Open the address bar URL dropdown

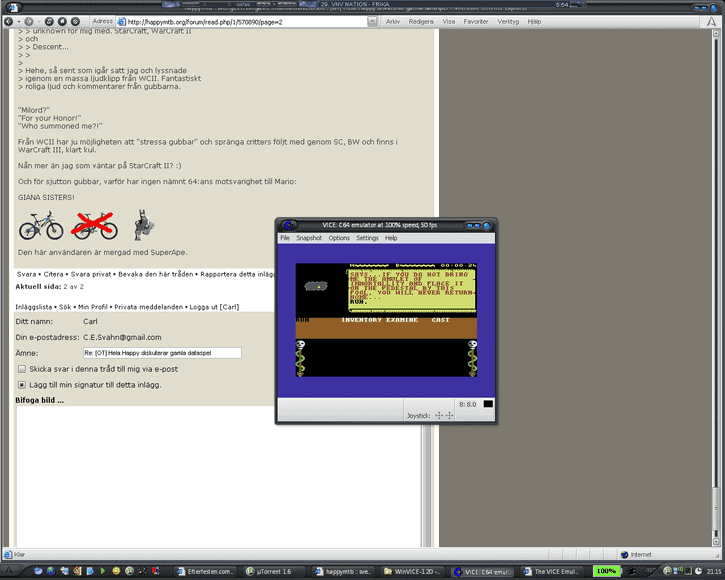(x=372, y=22)
